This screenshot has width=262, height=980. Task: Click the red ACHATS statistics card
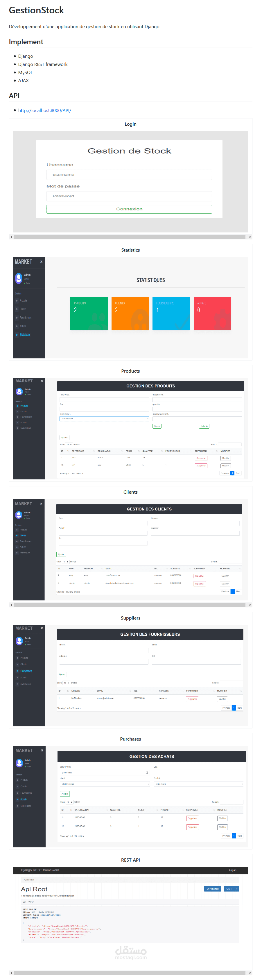point(213,313)
